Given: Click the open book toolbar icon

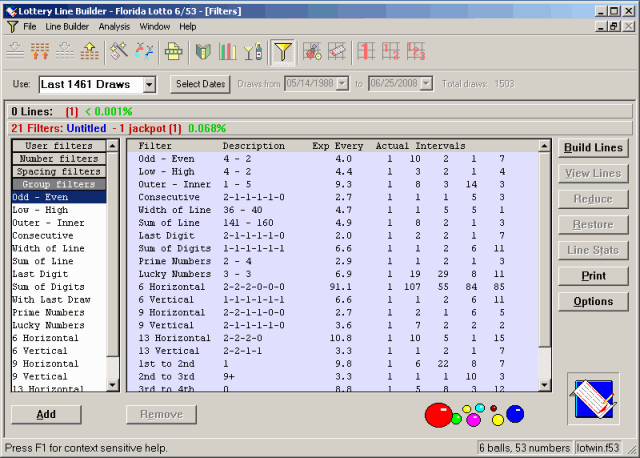Looking at the screenshot, I should pyautogui.click(x=203, y=52).
